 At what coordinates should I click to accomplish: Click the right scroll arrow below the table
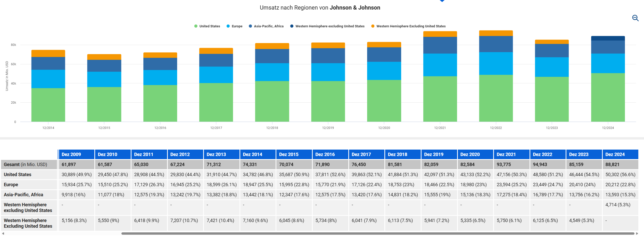[637, 233]
